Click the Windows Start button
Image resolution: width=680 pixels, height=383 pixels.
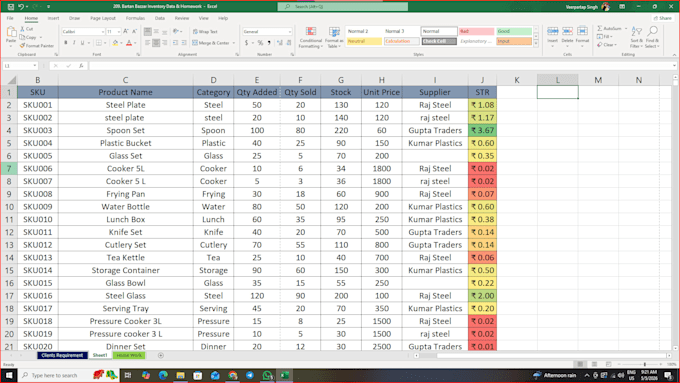9,375
